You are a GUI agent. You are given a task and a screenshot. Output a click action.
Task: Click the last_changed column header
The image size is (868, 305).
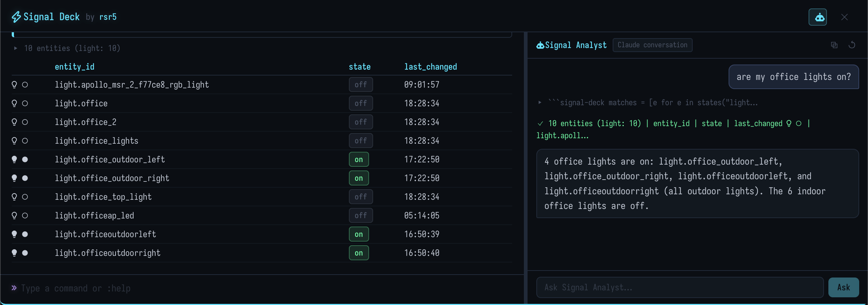(x=430, y=67)
